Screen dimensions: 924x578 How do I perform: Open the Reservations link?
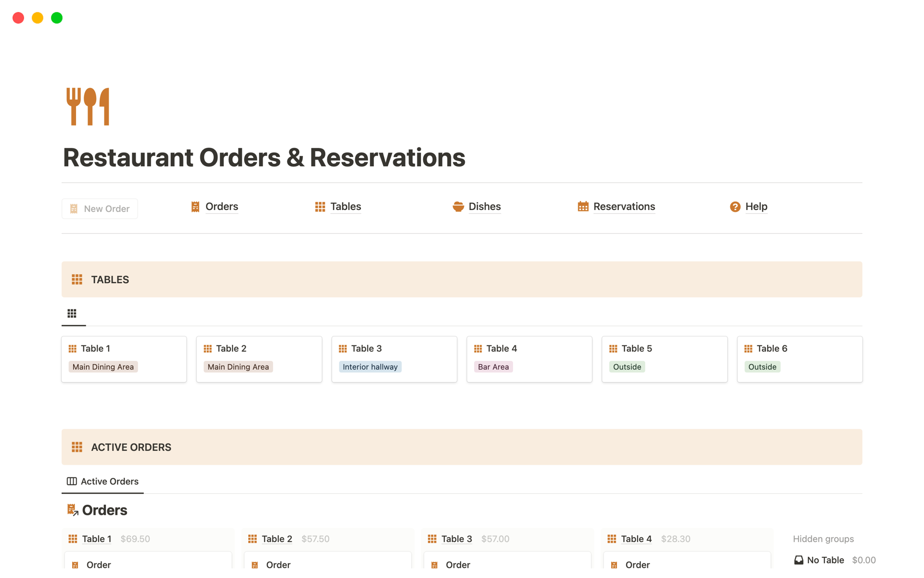pyautogui.click(x=624, y=206)
